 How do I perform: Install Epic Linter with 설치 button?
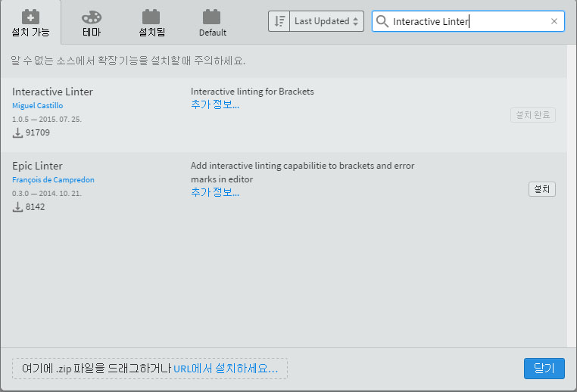[x=542, y=189]
